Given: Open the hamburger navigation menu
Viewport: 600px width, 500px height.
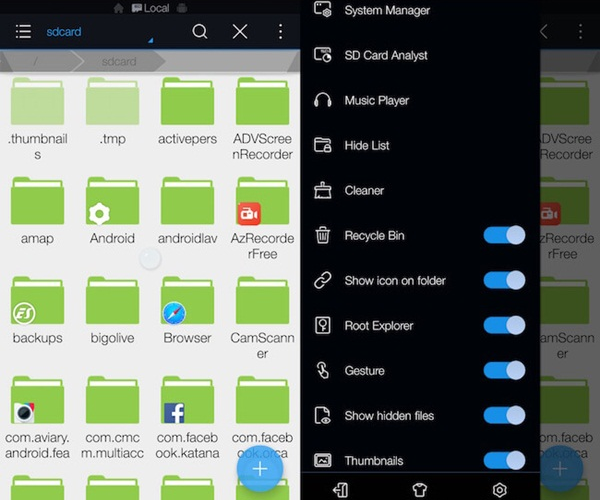Looking at the screenshot, I should [23, 31].
